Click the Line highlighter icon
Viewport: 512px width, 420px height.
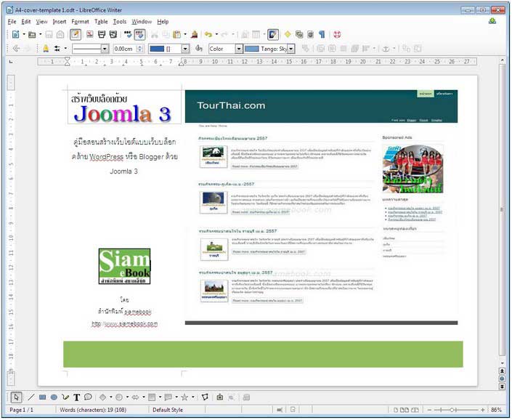pyautogui.click(x=46, y=49)
